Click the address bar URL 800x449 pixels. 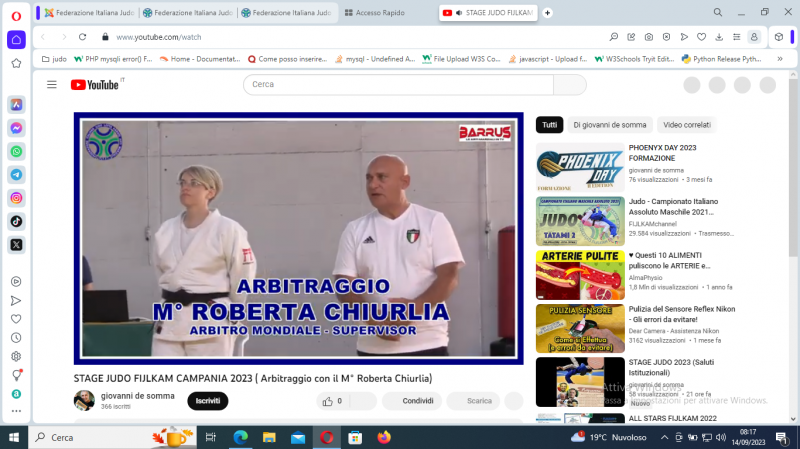(159, 37)
